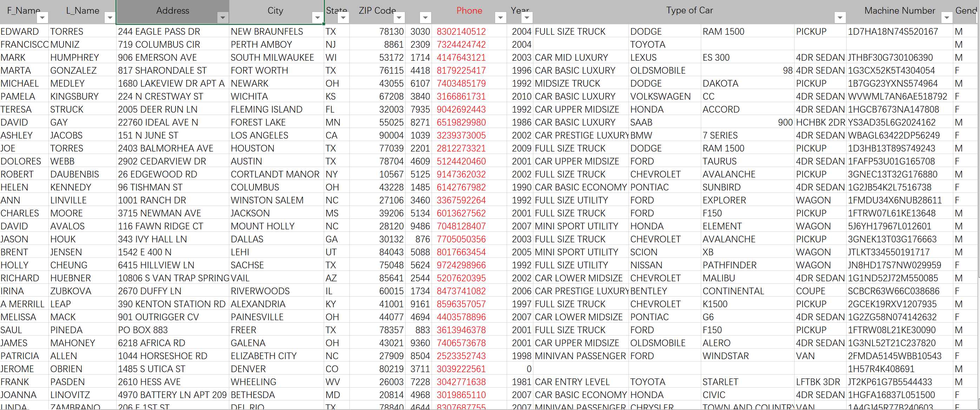The height and width of the screenshot is (410, 980).
Task: Open the City filter dropdown
Action: (x=317, y=18)
